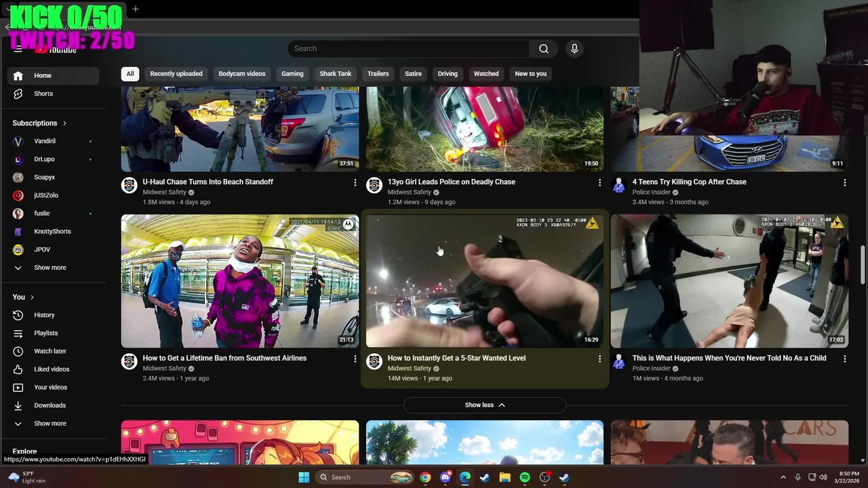The height and width of the screenshot is (488, 868).
Task: Select the Gaming filter chip
Action: [292, 74]
